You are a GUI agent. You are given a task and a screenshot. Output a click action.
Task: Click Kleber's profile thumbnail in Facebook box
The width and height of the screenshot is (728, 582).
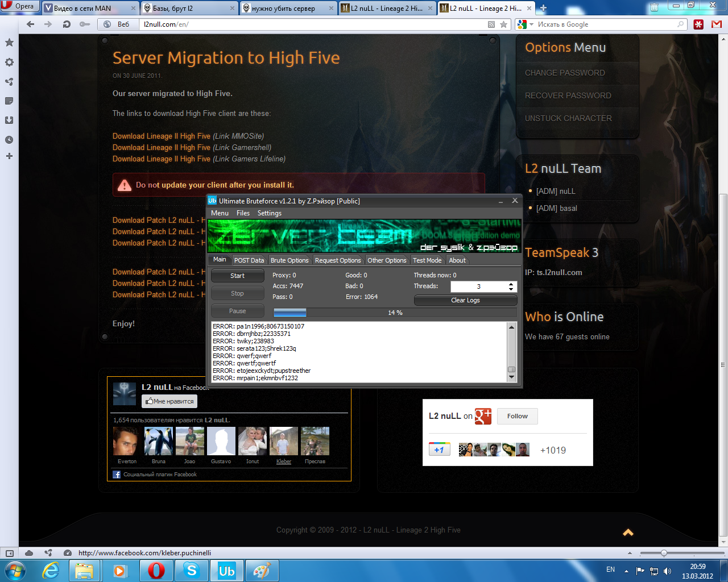click(284, 441)
